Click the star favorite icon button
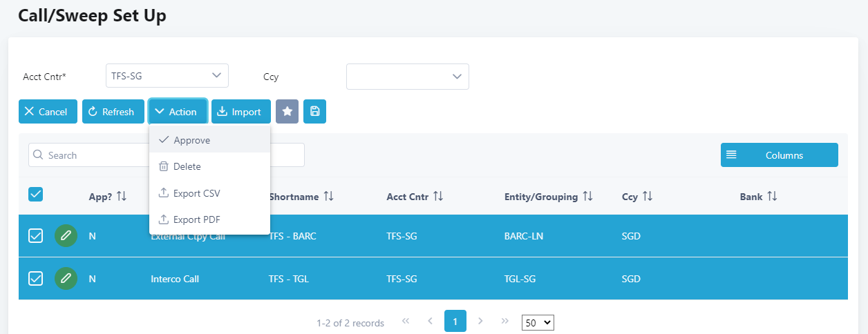Image resolution: width=868 pixels, height=334 pixels. click(x=287, y=112)
